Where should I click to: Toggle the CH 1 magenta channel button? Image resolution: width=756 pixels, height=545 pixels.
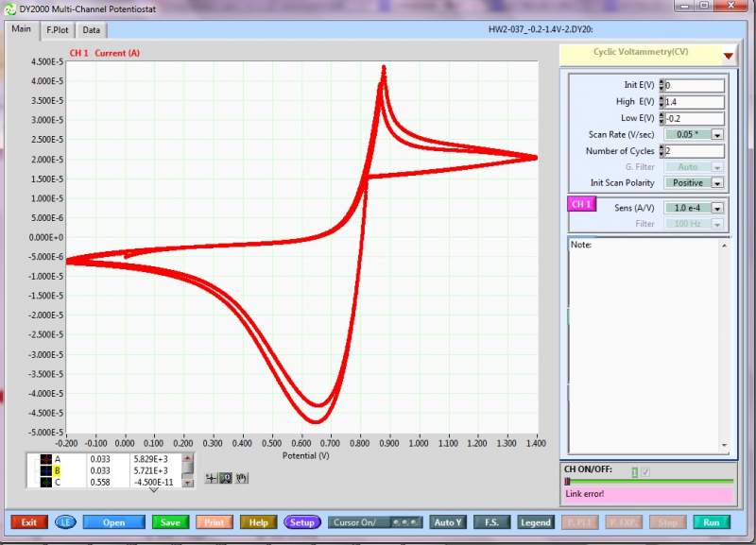581,204
